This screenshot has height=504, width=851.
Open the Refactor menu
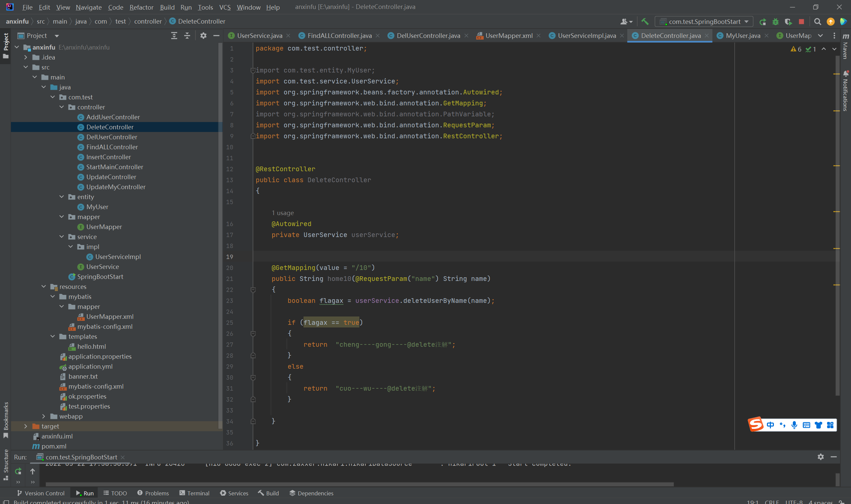(141, 7)
